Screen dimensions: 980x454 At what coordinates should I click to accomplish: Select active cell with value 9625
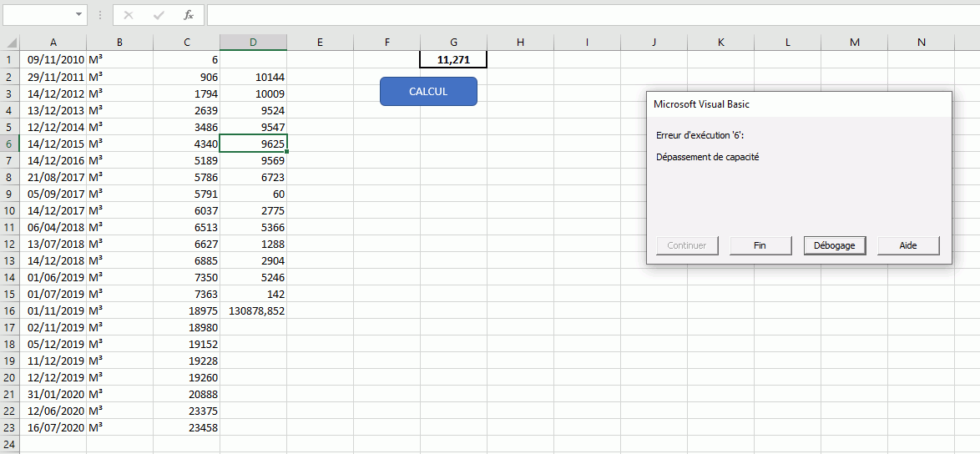[253, 143]
